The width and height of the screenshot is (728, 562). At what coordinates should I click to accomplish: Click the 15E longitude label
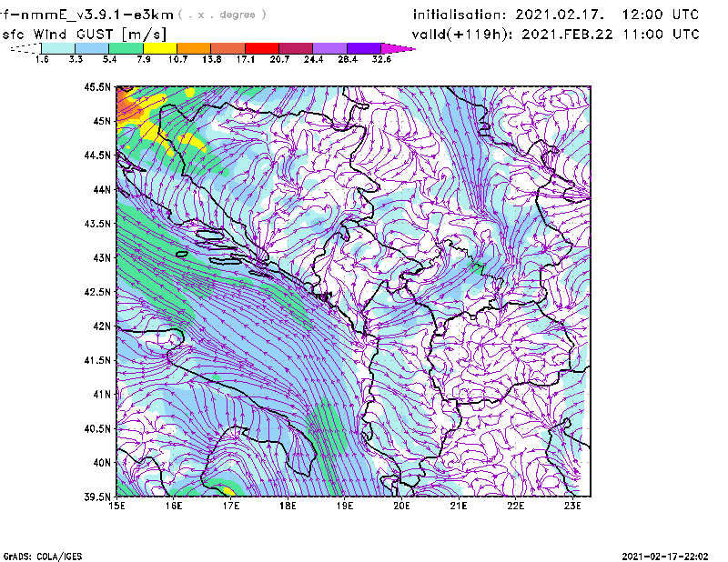116,506
